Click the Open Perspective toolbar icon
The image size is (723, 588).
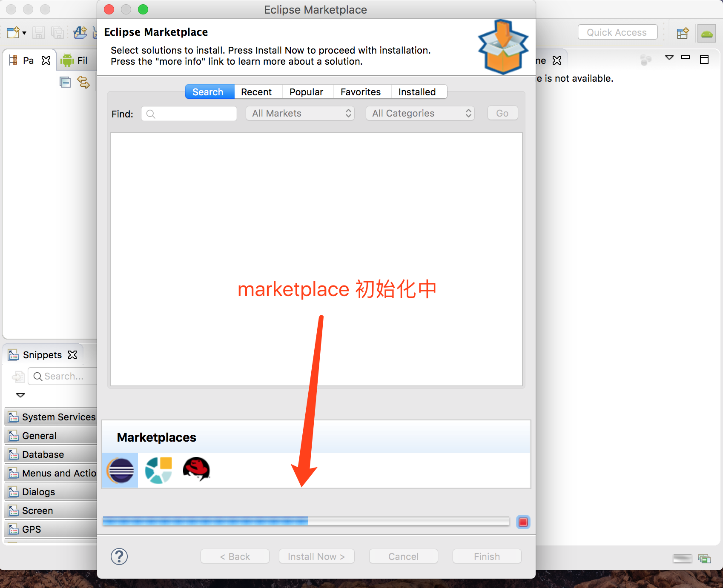coord(683,33)
